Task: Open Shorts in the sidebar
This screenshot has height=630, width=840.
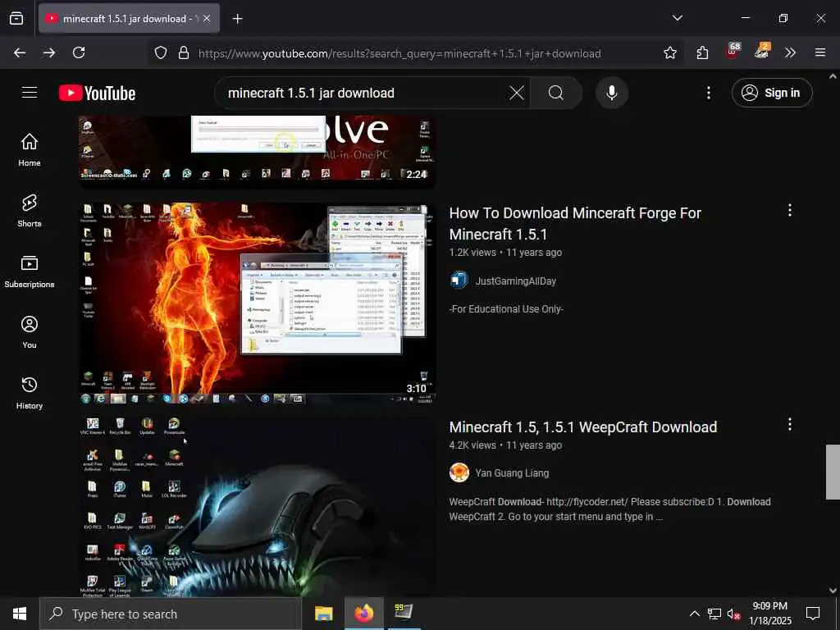Action: click(x=30, y=211)
